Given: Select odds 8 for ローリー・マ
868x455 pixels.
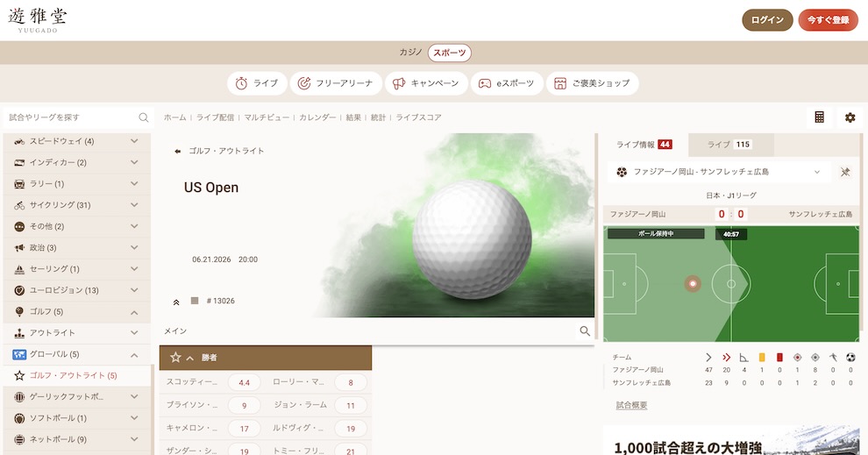Looking at the screenshot, I should click(x=351, y=382).
